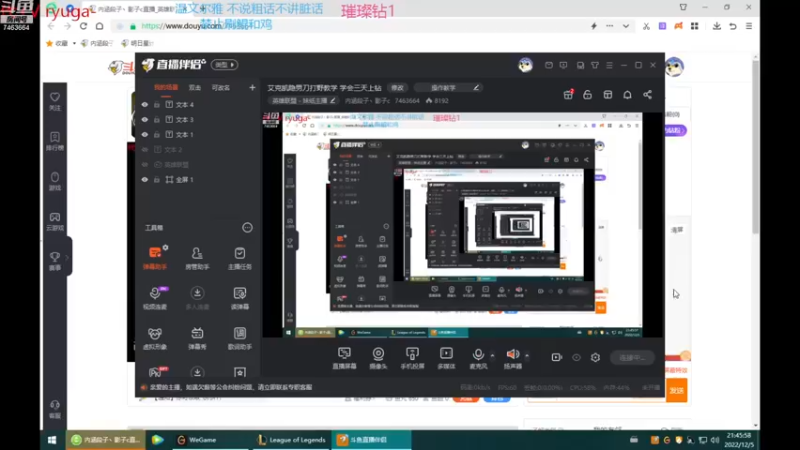Add 直播屏幕 screen capture source
This screenshot has height=450, width=800.
pyautogui.click(x=344, y=358)
